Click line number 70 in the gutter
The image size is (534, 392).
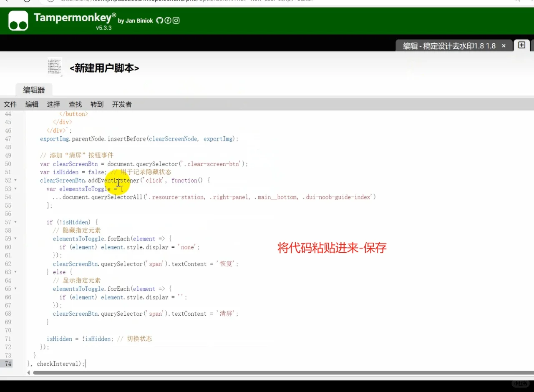(8, 331)
